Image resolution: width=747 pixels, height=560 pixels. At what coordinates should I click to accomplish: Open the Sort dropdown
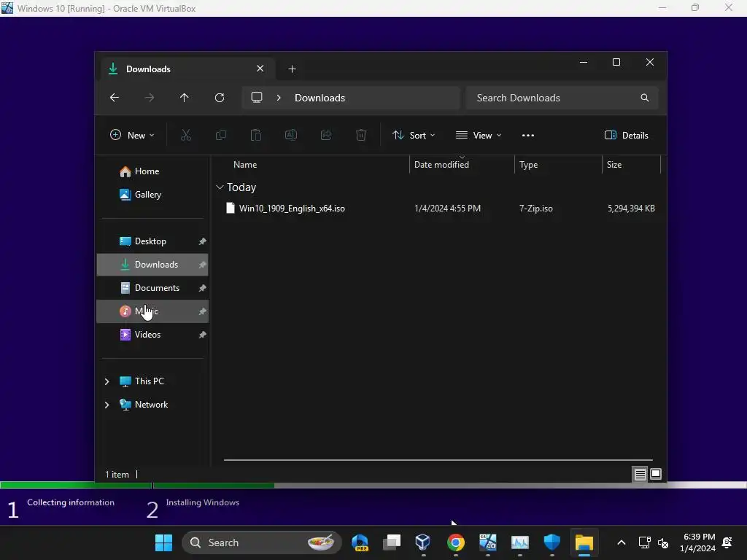[414, 135]
